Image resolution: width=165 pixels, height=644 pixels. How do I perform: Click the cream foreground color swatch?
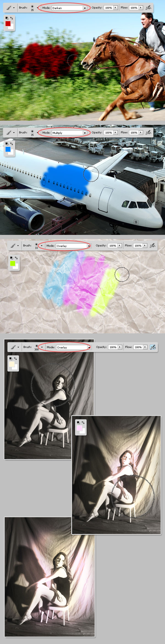(12, 364)
